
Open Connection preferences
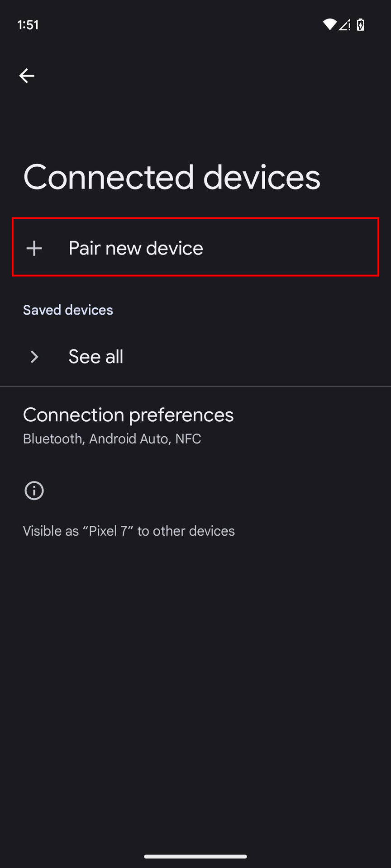click(128, 415)
